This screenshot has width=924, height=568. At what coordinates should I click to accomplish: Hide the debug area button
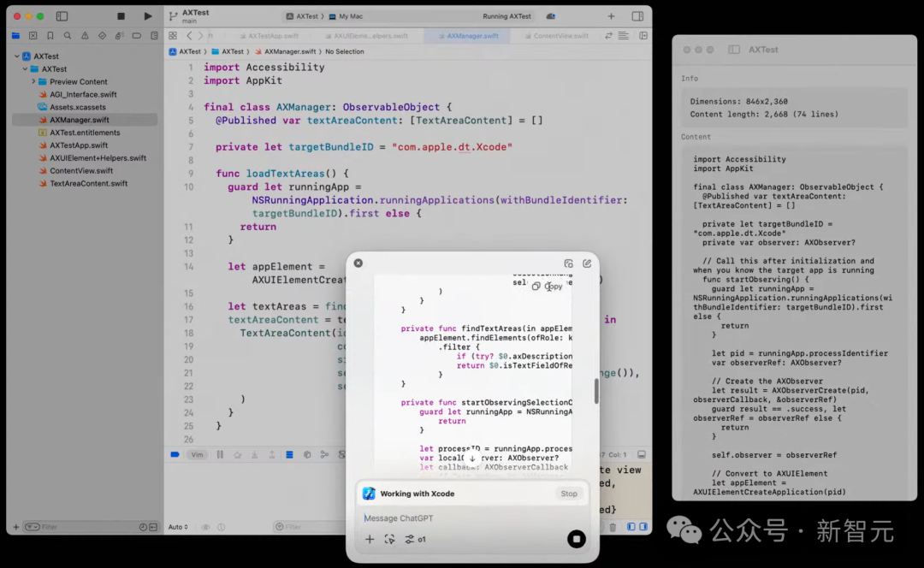[642, 455]
